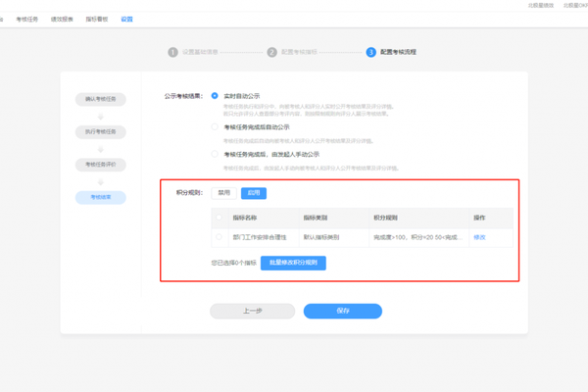Click step 3 circle icon 配置考核流程
The width and height of the screenshot is (588, 392).
(371, 52)
